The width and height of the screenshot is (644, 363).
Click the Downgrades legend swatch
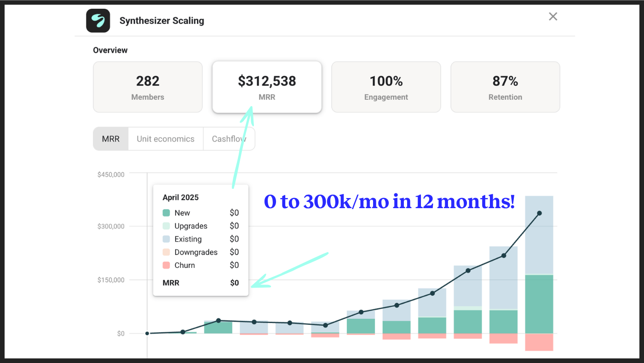(x=166, y=252)
